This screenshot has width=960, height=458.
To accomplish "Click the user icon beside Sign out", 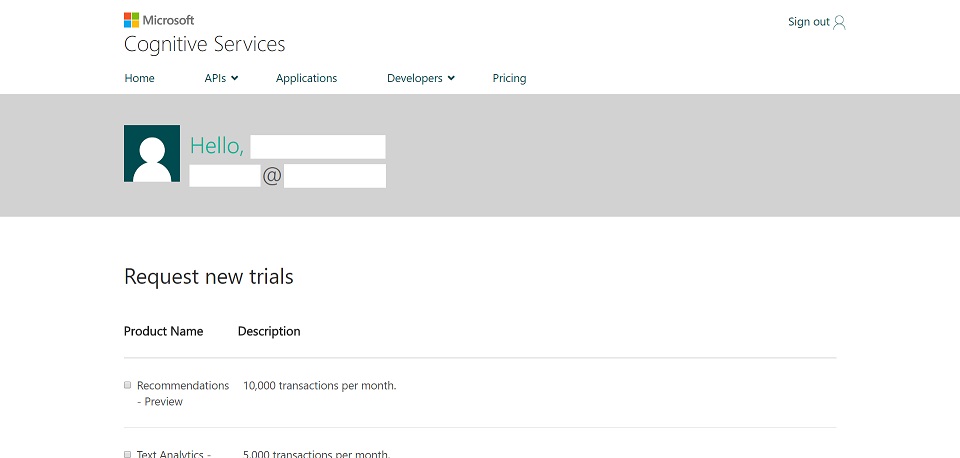I will pos(839,22).
